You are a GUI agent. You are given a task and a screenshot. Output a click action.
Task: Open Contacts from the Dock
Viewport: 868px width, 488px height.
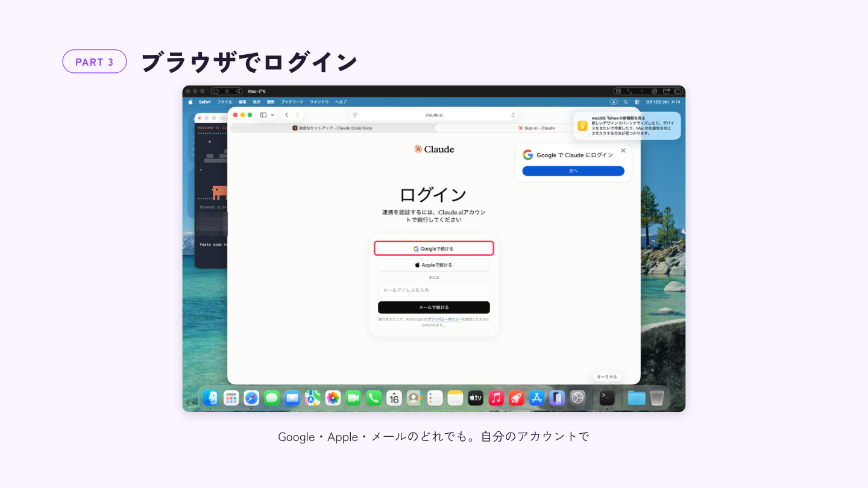coord(414,398)
